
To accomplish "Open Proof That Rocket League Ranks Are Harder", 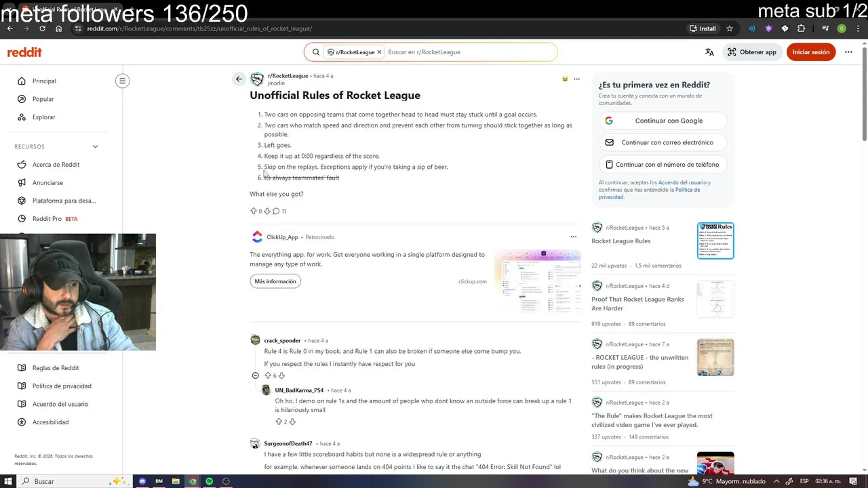I will pos(637,304).
